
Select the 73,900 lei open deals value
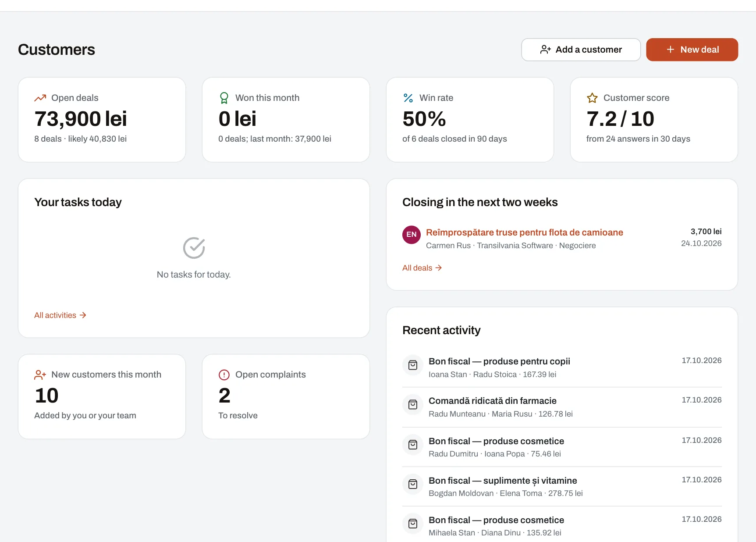coord(81,119)
